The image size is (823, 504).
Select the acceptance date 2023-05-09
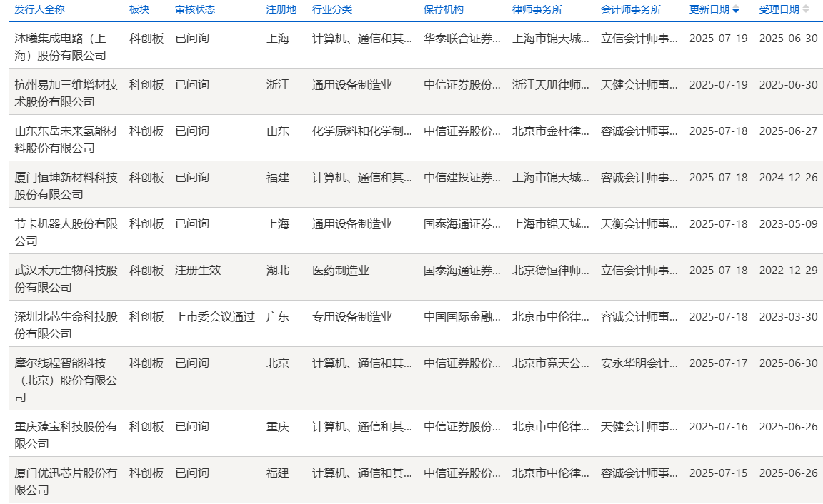click(x=789, y=224)
